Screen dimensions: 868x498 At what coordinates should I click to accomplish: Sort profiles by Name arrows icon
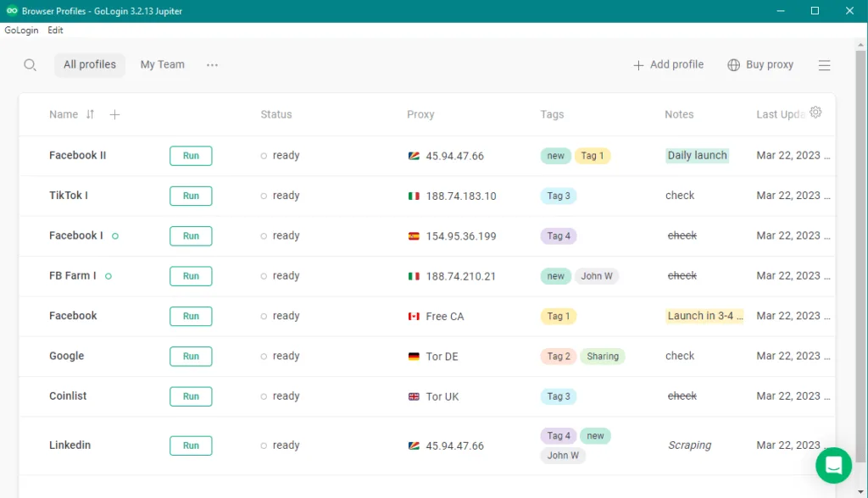[x=90, y=114]
